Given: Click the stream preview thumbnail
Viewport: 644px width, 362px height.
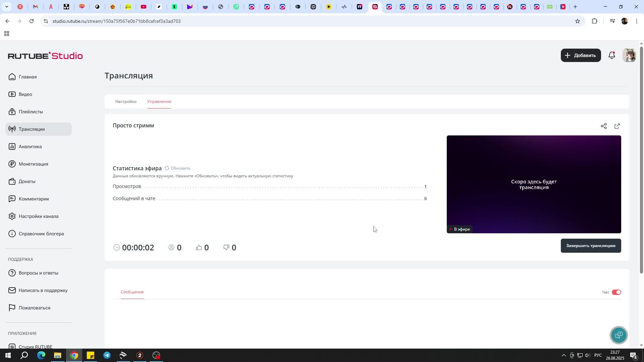Looking at the screenshot, I should 533,184.
